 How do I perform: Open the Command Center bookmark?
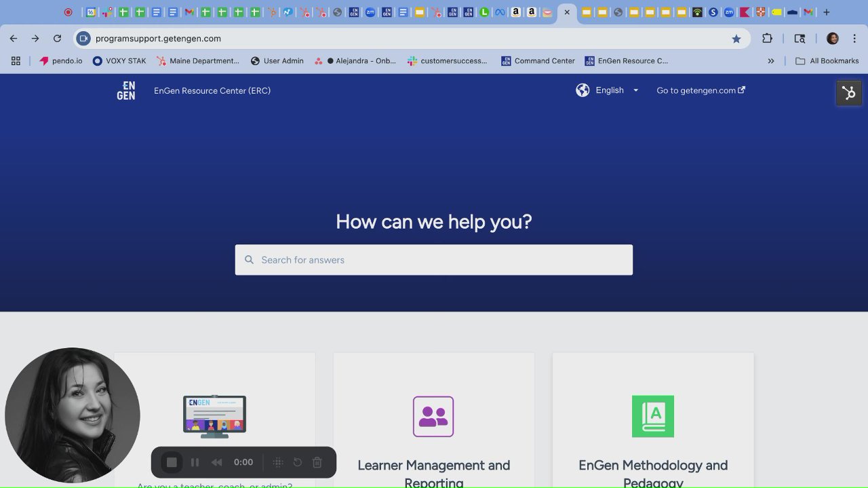538,60
